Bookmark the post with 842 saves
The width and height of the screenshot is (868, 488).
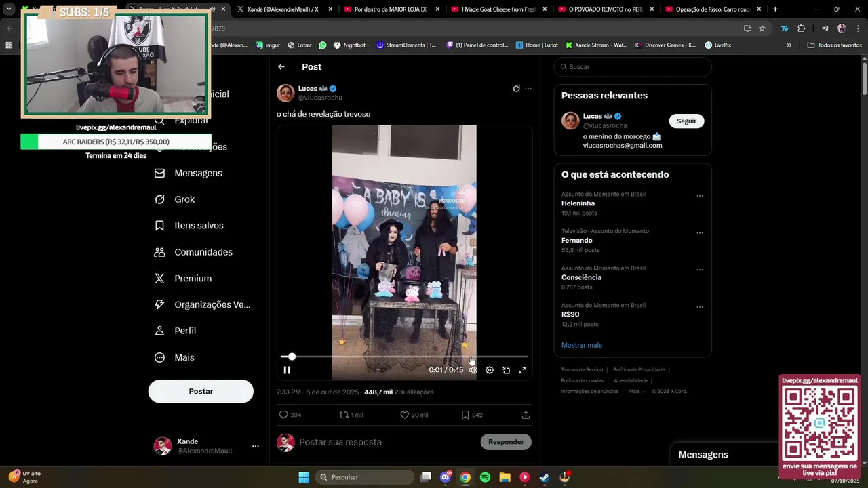coord(472,415)
